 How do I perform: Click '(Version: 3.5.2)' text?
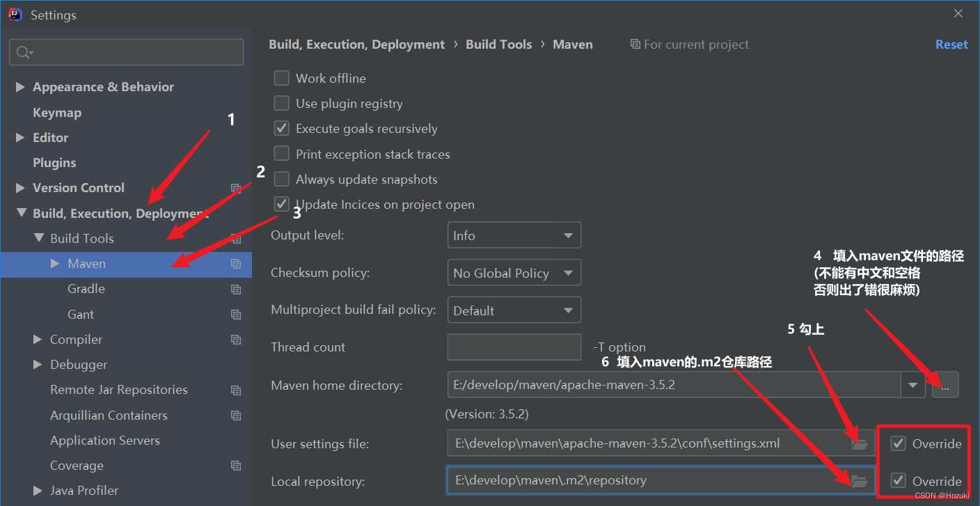[x=487, y=414]
